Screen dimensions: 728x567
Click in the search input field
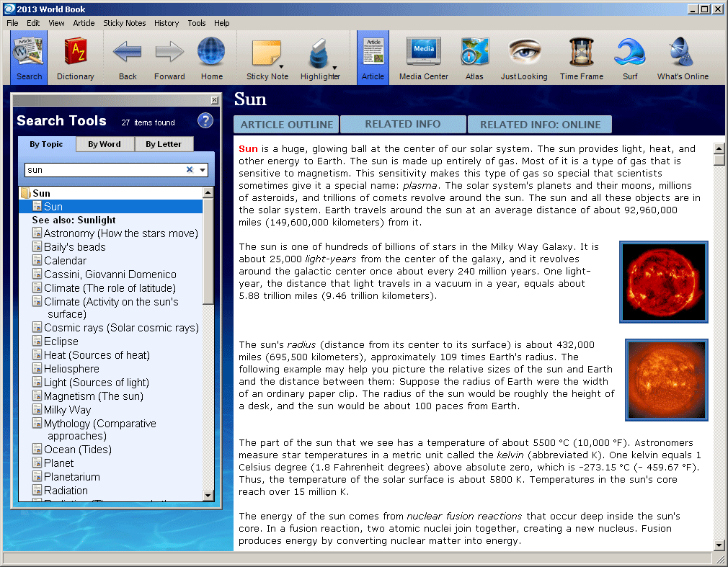click(x=105, y=170)
